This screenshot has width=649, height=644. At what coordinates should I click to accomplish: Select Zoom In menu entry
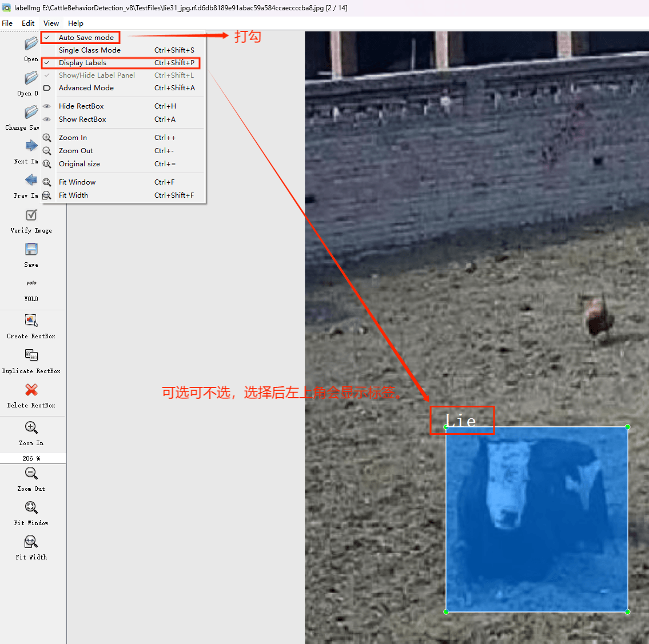pos(123,137)
